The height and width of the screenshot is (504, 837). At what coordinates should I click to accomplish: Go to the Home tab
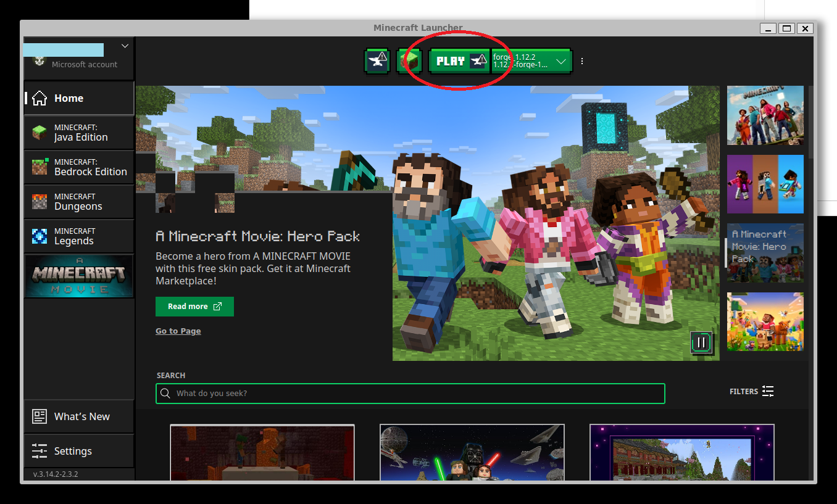(79, 98)
